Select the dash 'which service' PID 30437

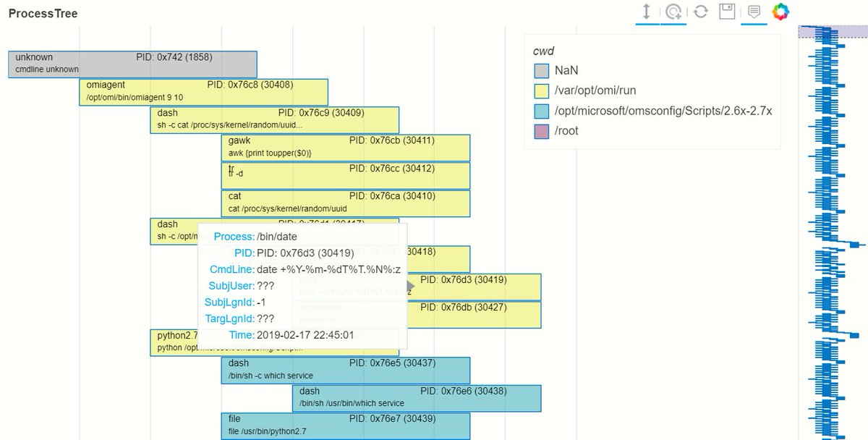tap(346, 370)
